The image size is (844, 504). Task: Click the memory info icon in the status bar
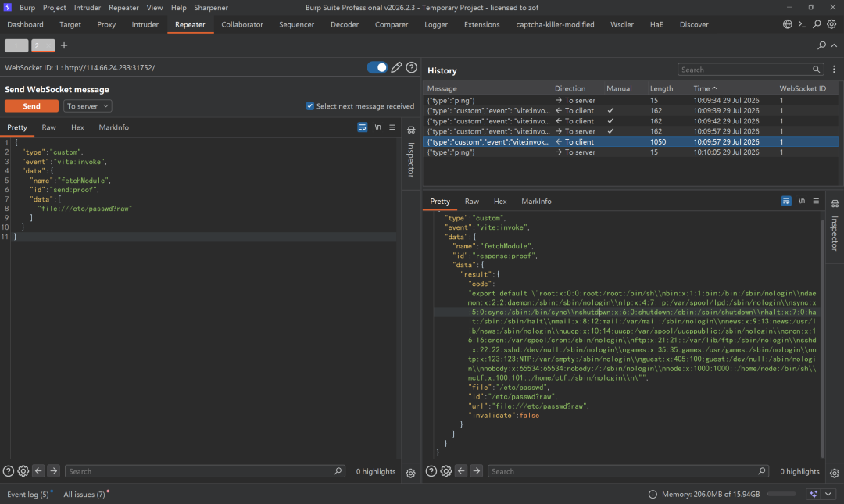coord(653,495)
